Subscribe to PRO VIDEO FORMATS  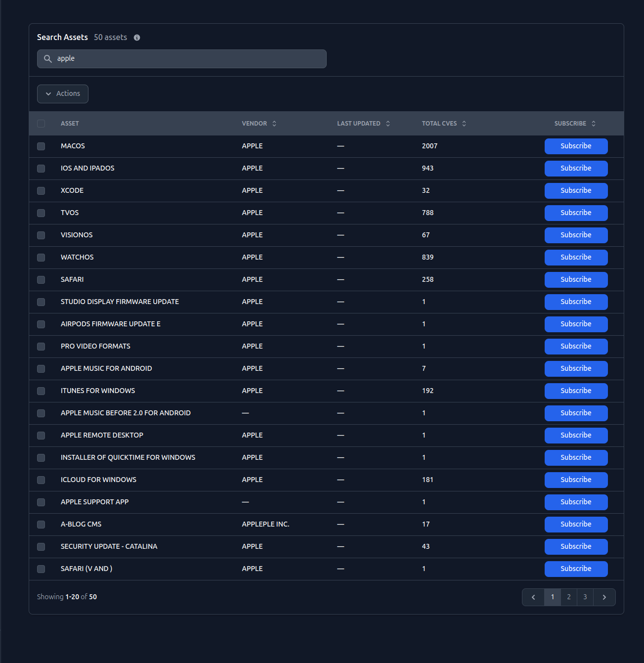click(x=576, y=347)
